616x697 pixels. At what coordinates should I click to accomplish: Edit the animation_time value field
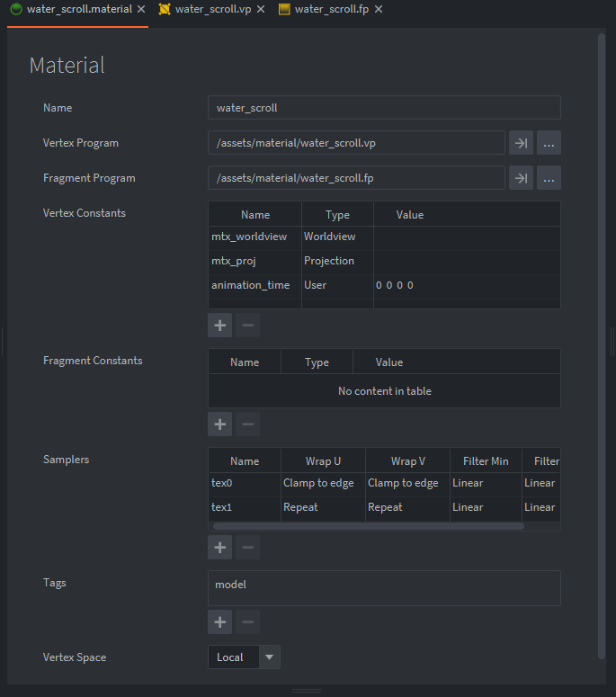465,285
